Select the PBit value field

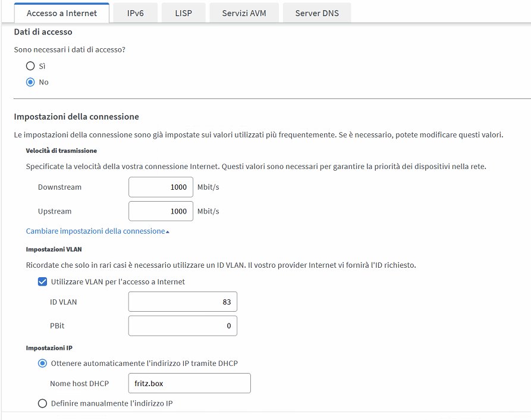tap(183, 326)
